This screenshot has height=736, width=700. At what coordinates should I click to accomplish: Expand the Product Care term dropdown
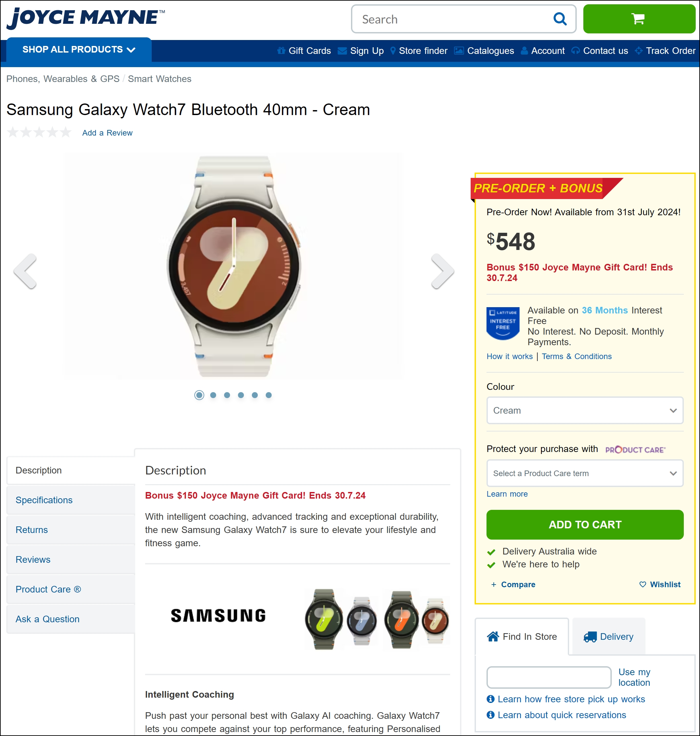pyautogui.click(x=585, y=473)
